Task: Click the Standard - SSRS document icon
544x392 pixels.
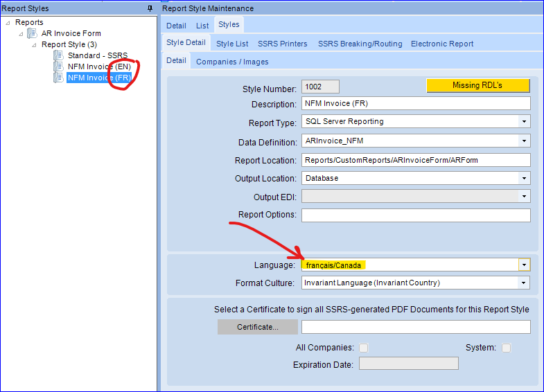Action: pos(58,55)
